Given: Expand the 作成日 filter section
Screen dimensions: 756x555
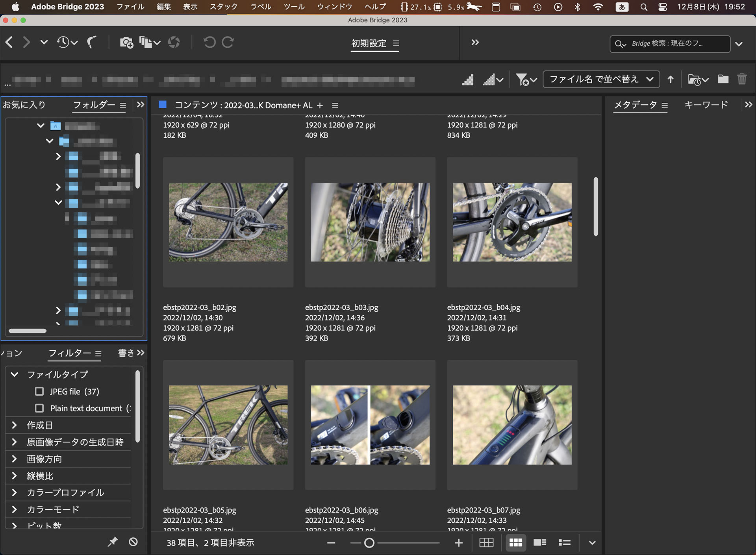Looking at the screenshot, I should point(14,425).
